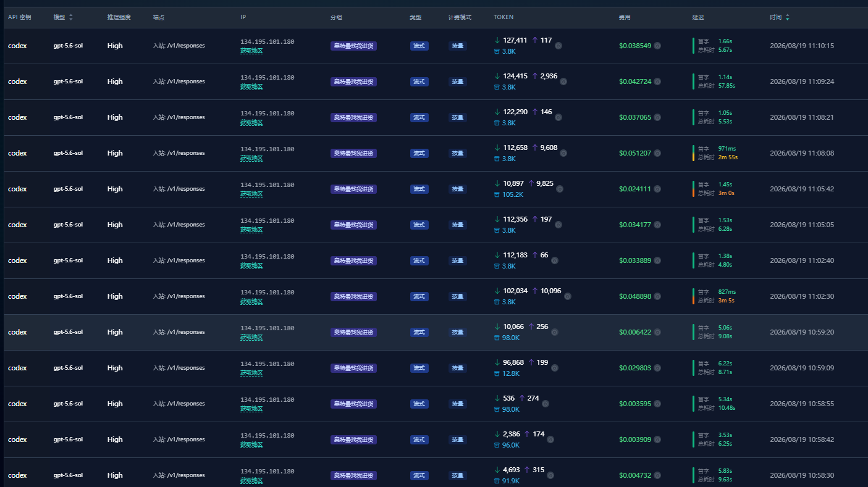Sort table by 时间 column arrows

click(787, 17)
